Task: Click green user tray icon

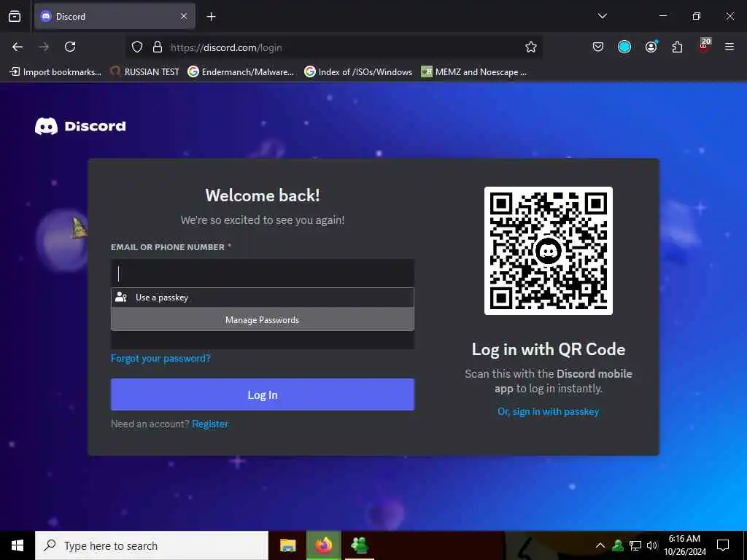Action: click(618, 545)
